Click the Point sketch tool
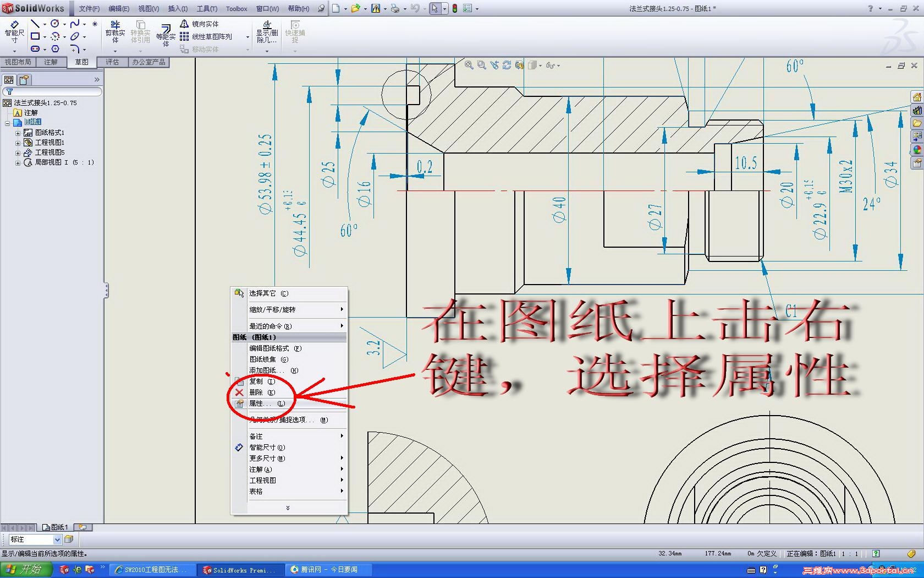This screenshot has width=924, height=578. (x=95, y=24)
